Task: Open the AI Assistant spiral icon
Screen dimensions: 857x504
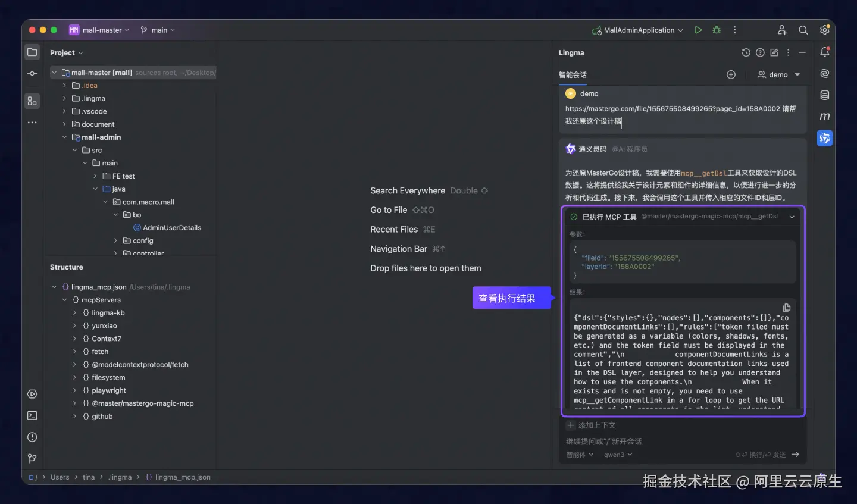Action: click(825, 74)
